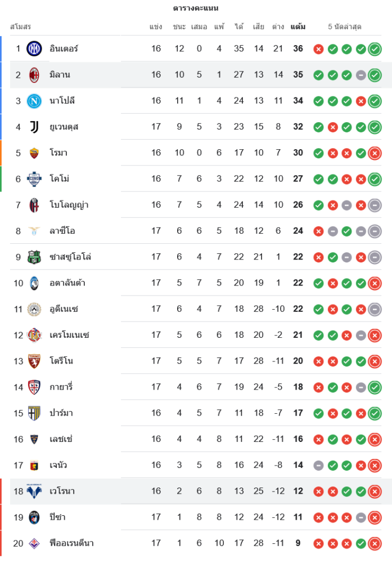Sort table by แต้ม column header
This screenshot has height=563, width=392.
[298, 26]
